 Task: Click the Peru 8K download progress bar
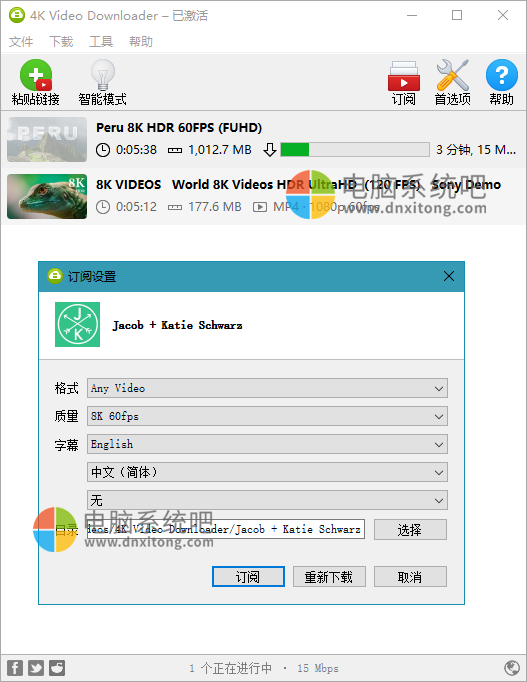pos(355,150)
